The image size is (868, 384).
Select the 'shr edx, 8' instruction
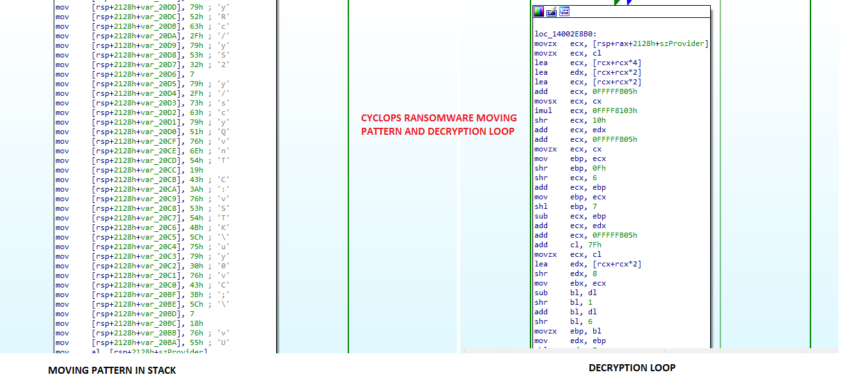click(564, 273)
